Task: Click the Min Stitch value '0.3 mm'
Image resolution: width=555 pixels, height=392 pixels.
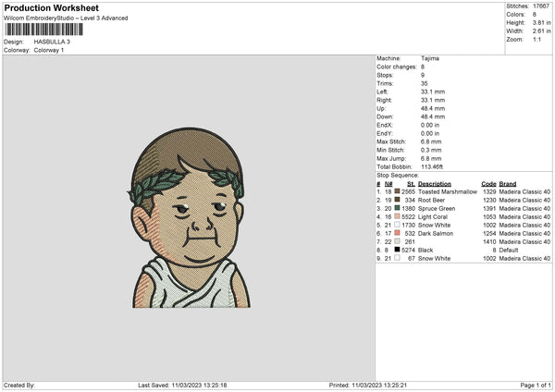Action: pyautogui.click(x=431, y=150)
